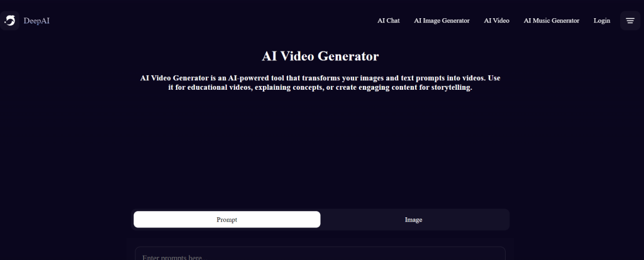Click the DeepAI dolphin logo icon

[x=9, y=21]
